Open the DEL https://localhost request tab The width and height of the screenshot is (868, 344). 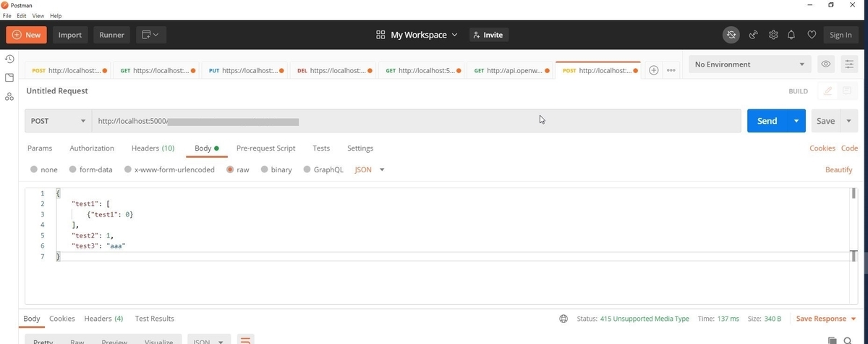coord(334,71)
